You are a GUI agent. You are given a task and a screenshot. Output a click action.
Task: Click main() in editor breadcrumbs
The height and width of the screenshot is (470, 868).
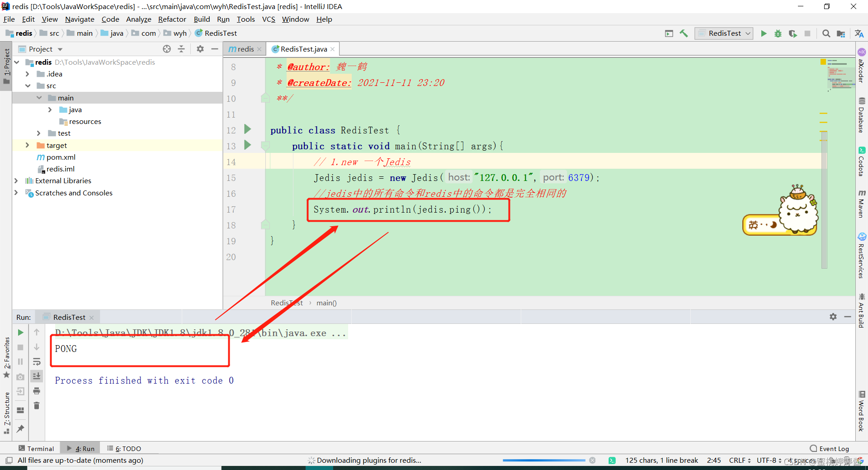pos(326,303)
